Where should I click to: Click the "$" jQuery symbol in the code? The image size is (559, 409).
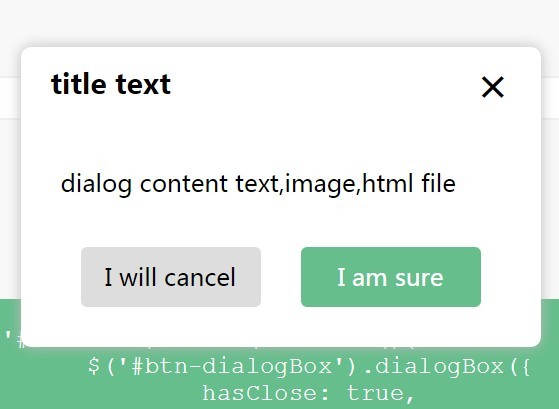click(94, 366)
